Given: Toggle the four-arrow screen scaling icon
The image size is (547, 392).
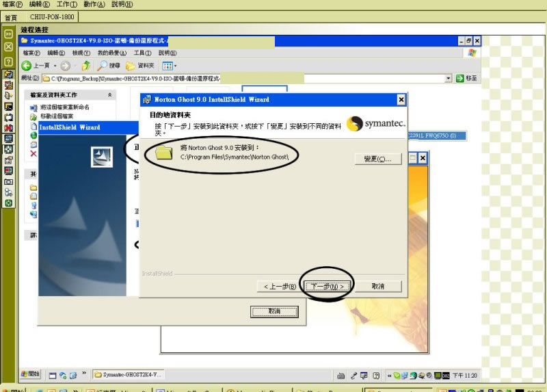Looking at the screenshot, I should tap(8, 149).
